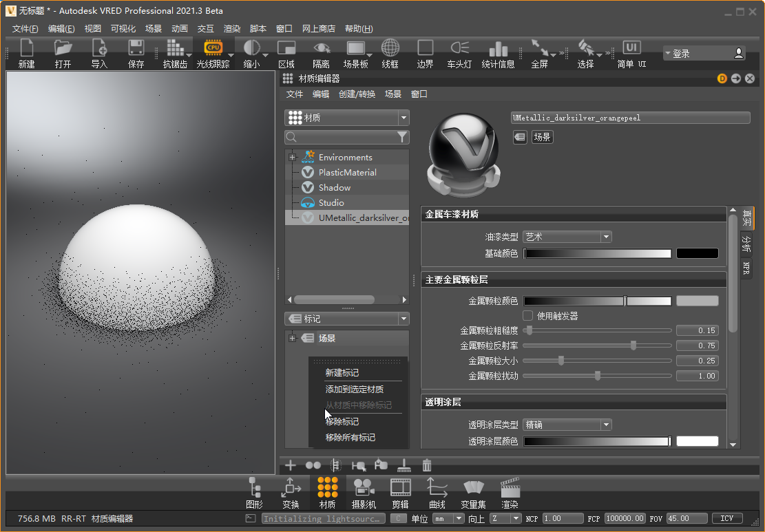Open the 材质 material module
This screenshot has width=765, height=532.
(327, 493)
